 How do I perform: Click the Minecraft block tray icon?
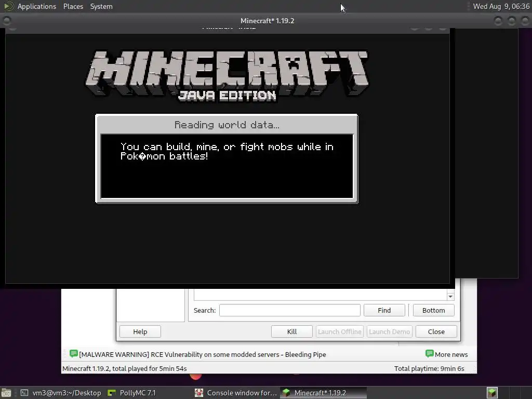(492, 393)
